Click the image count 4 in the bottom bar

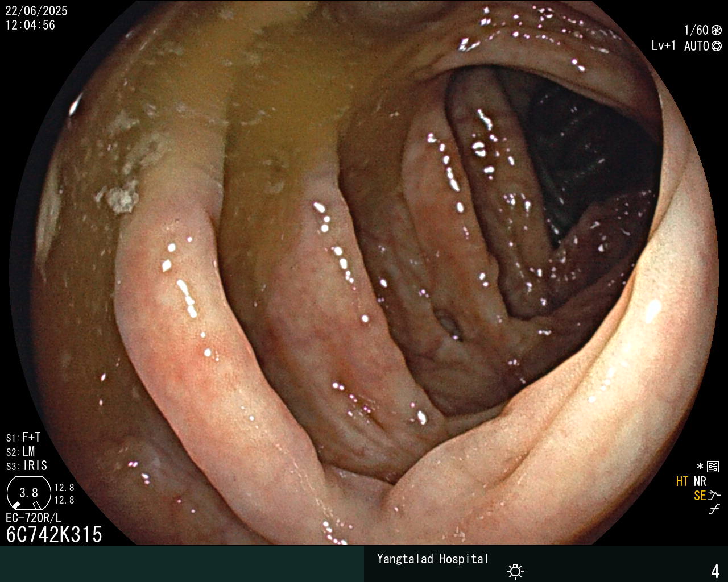coord(715,571)
